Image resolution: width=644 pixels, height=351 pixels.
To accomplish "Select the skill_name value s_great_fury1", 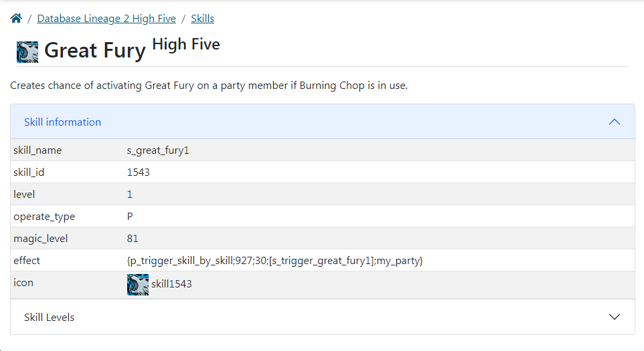I will pos(158,150).
